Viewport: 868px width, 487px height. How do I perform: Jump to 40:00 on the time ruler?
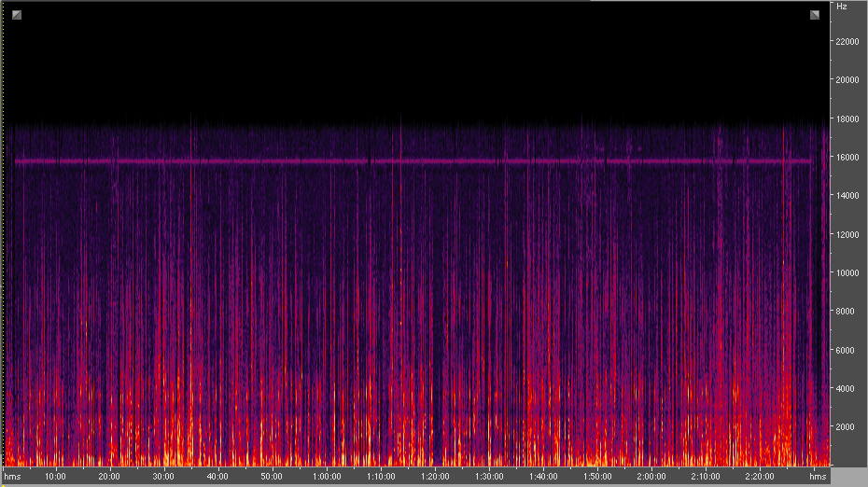(217, 477)
